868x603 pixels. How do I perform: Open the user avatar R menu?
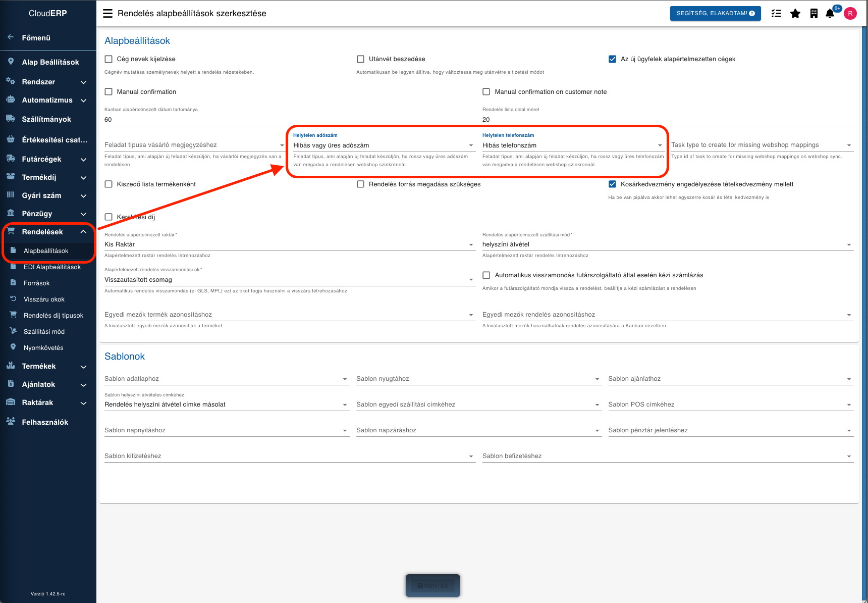[850, 14]
